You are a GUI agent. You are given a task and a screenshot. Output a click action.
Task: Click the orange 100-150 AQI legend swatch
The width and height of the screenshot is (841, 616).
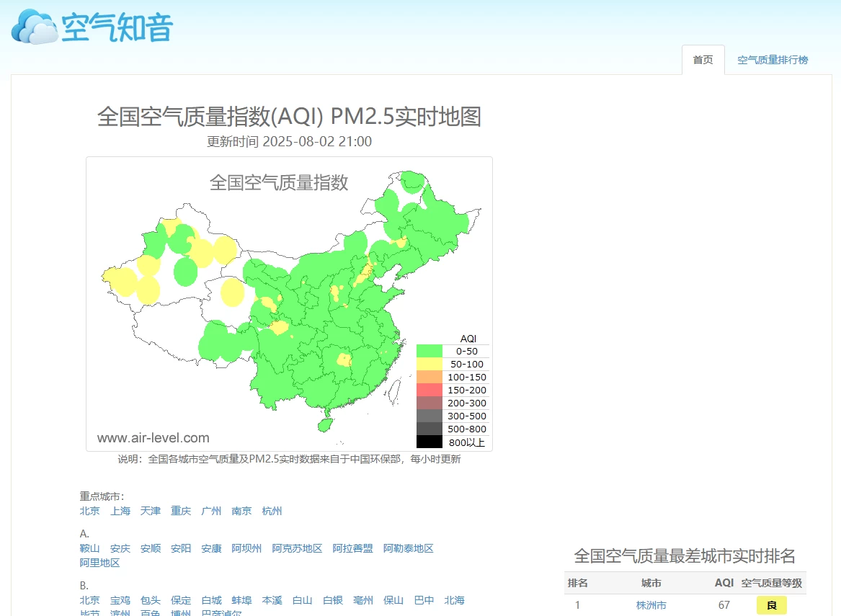(430, 378)
